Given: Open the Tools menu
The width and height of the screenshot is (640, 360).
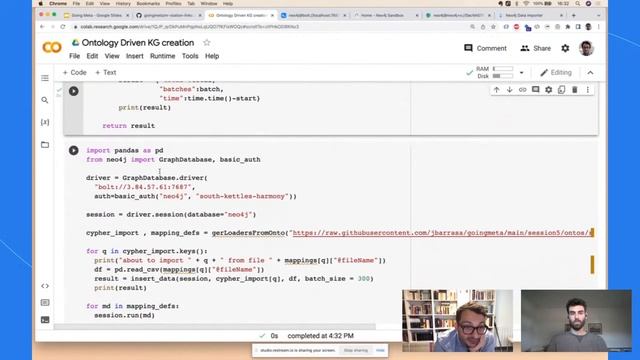Looking at the screenshot, I should coord(190,56).
